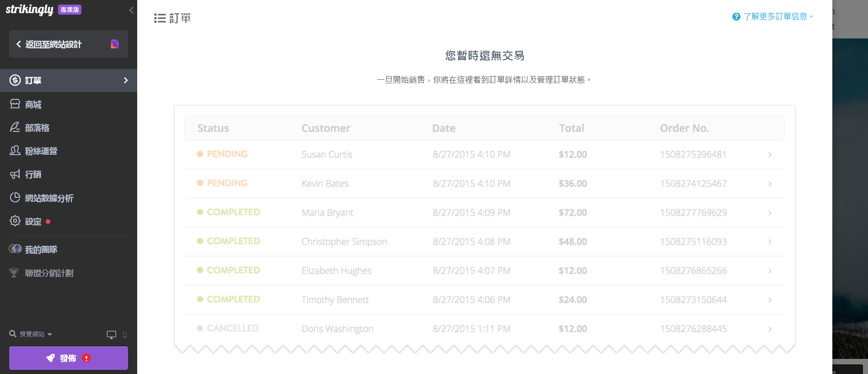Open the 預覽網站 dropdown
Image resolution: width=868 pixels, height=374 pixels.
click(x=31, y=334)
